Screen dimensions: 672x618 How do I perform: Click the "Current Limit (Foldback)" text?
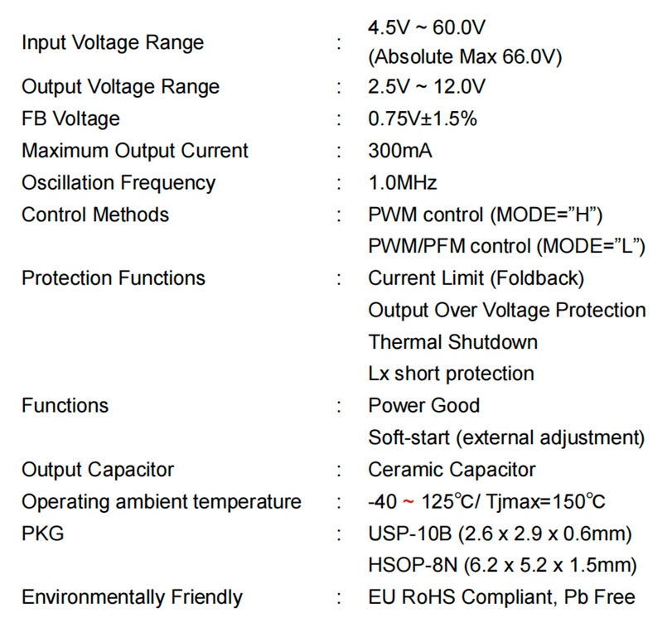476,278
